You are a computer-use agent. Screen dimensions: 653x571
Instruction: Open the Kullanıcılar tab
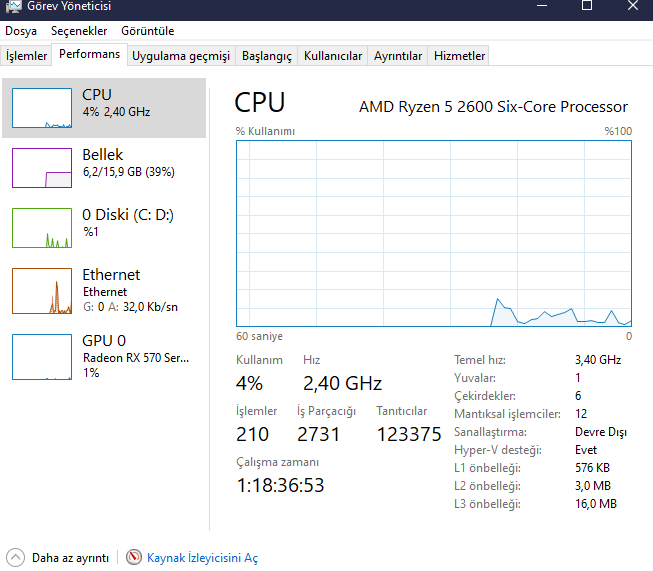coord(333,56)
